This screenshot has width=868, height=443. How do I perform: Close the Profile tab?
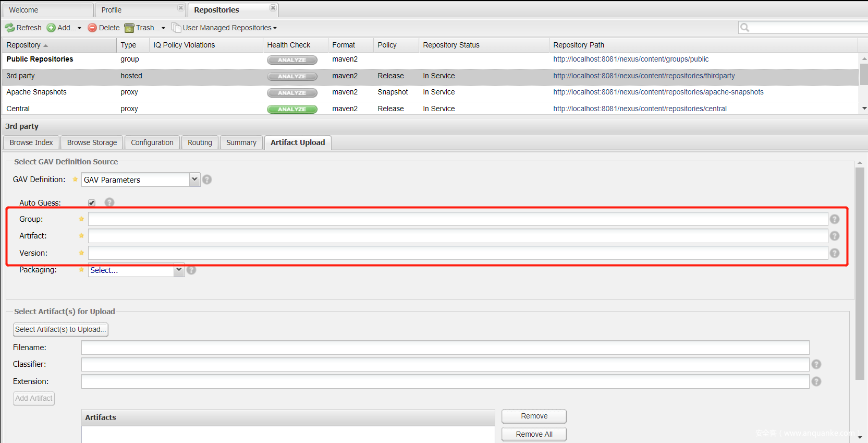coord(180,8)
